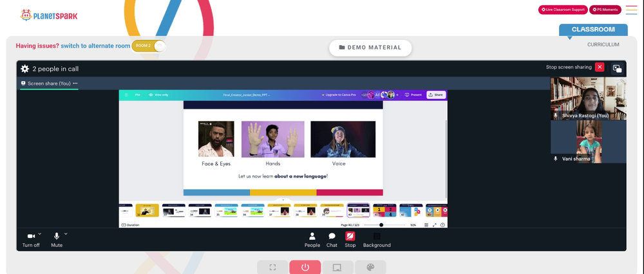
Task: Click the Face & Eyes image
Action: tap(216, 139)
